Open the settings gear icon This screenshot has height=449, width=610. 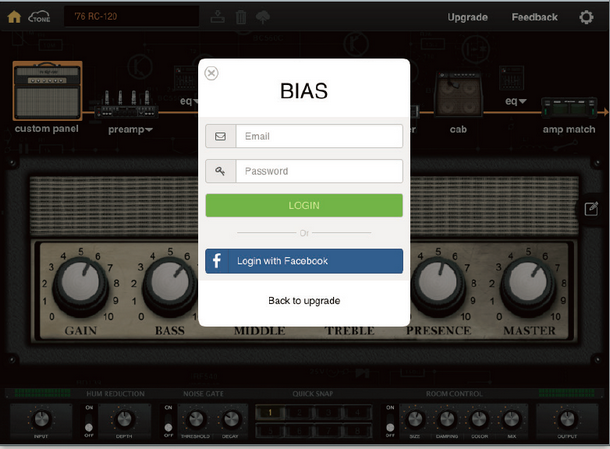click(x=586, y=17)
